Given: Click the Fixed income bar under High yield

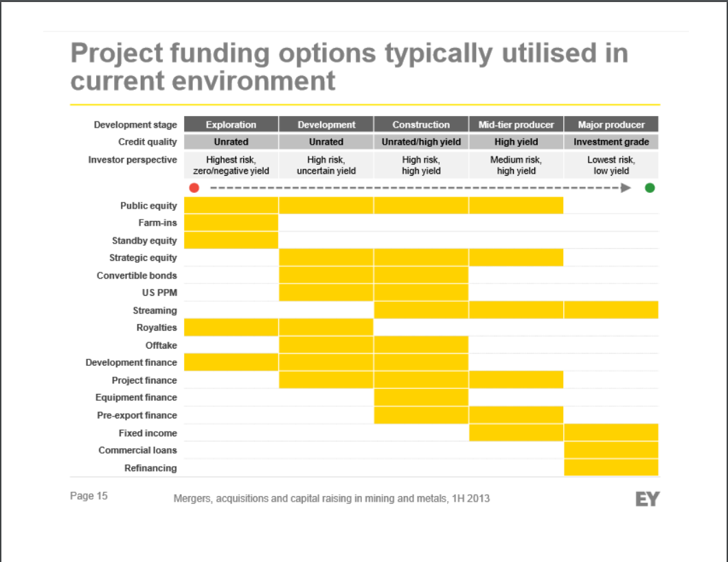Looking at the screenshot, I should [x=516, y=432].
